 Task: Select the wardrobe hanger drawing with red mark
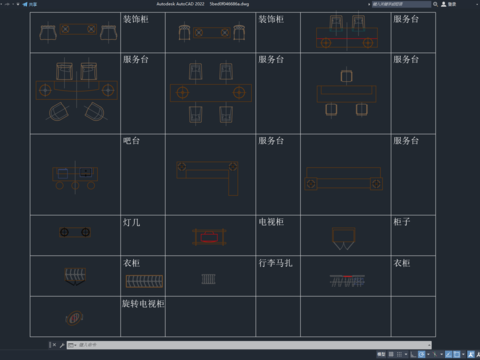pyautogui.click(x=347, y=281)
